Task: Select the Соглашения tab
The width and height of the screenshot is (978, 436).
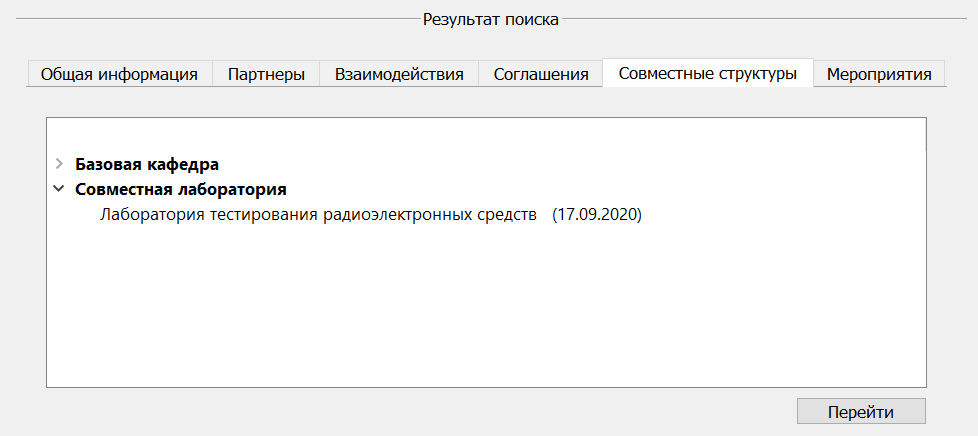Action: point(541,74)
